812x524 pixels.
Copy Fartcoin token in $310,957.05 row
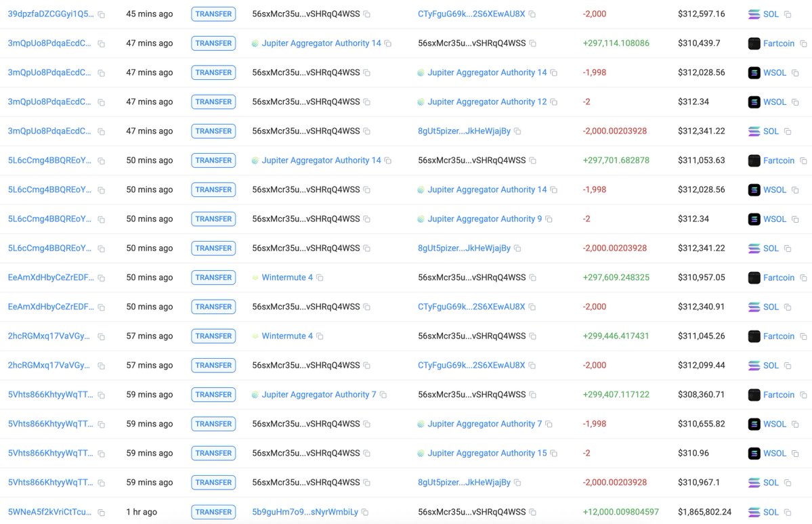(803, 278)
